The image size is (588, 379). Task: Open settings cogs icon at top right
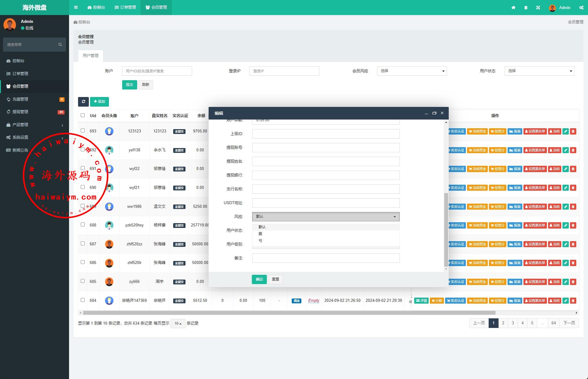tap(581, 8)
